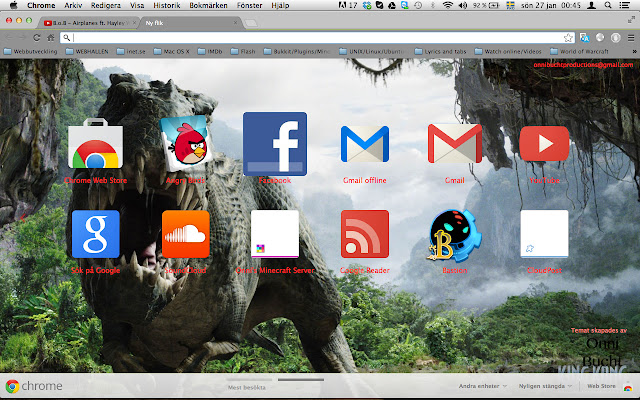The height and width of the screenshot is (400, 640).
Task: Open the Redigera menu
Action: coord(106,5)
